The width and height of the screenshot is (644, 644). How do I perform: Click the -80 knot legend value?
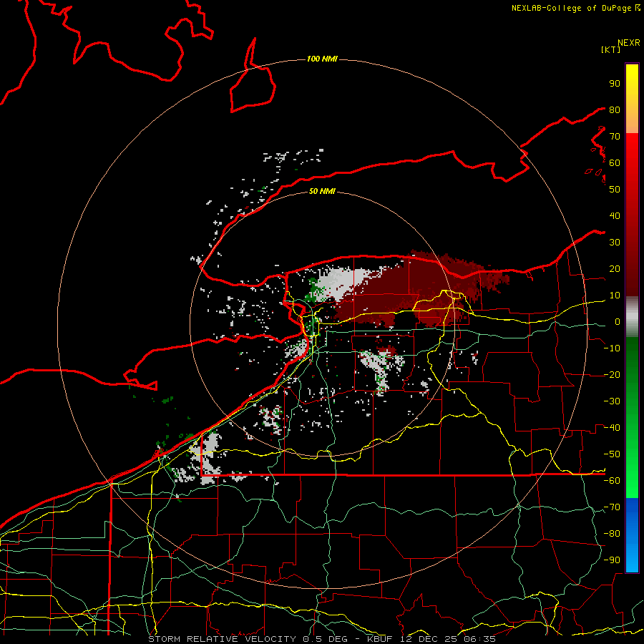[613, 534]
